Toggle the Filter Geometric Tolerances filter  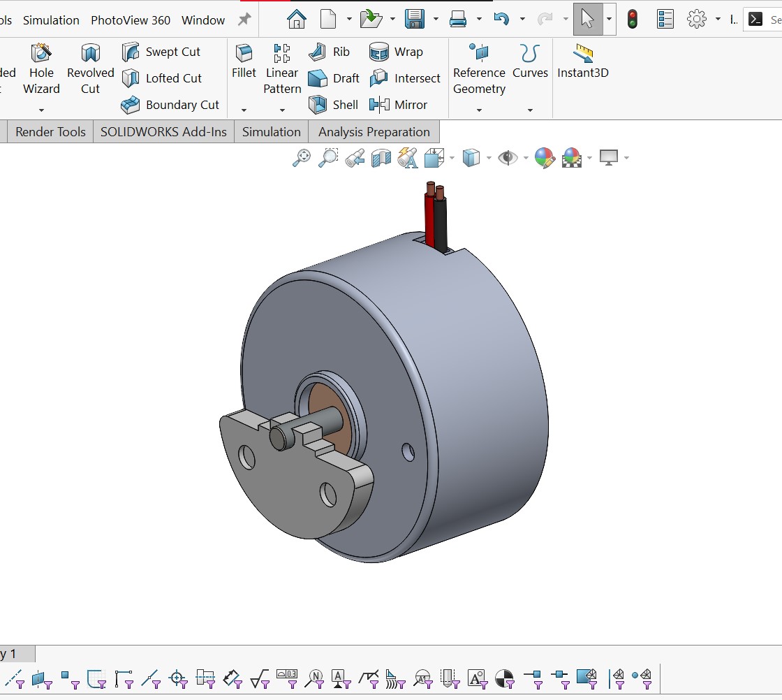pos(287,679)
